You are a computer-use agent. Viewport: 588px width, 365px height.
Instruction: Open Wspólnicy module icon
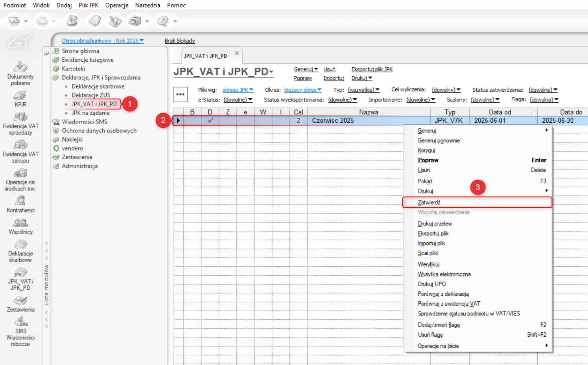click(x=20, y=223)
